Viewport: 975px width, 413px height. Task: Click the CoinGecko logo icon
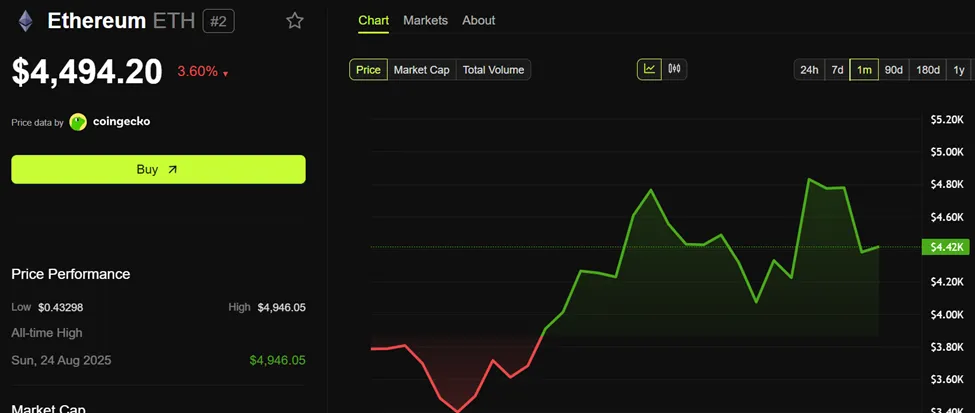pyautogui.click(x=78, y=122)
